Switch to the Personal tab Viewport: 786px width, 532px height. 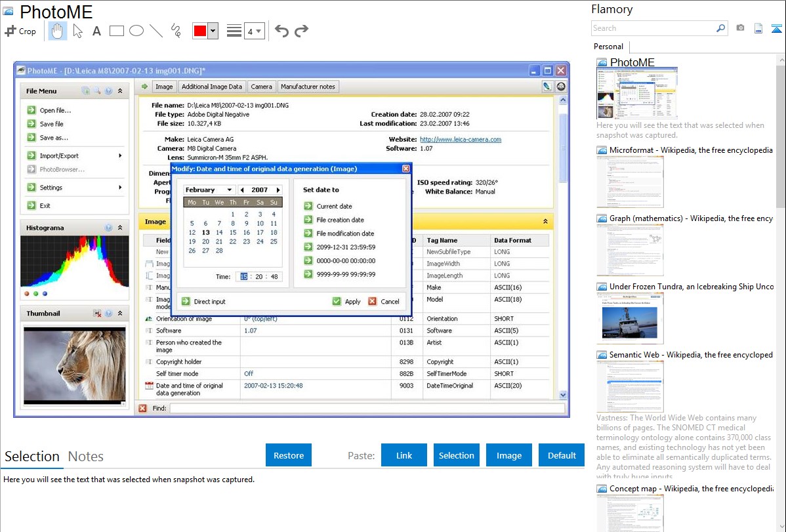click(609, 47)
